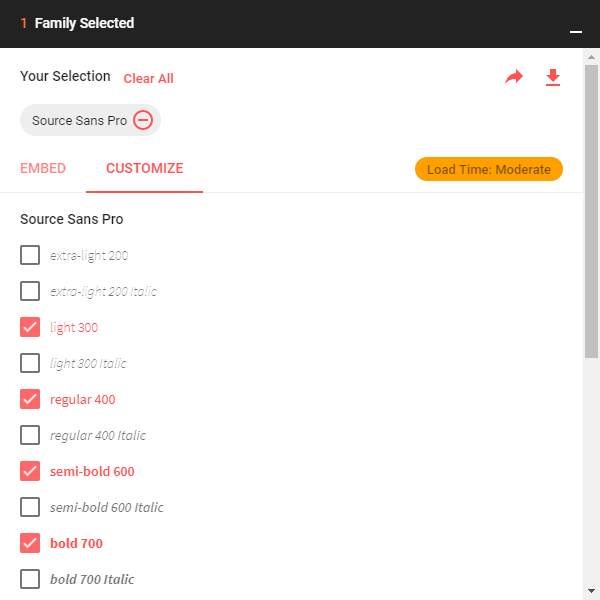Uncheck the regular 400 style
This screenshot has height=600, width=600.
[30, 399]
